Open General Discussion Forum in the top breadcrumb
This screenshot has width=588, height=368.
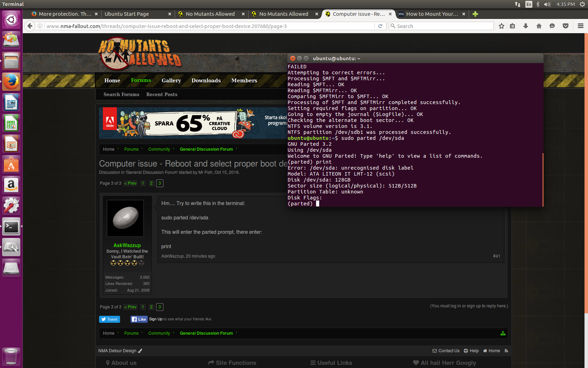206,149
